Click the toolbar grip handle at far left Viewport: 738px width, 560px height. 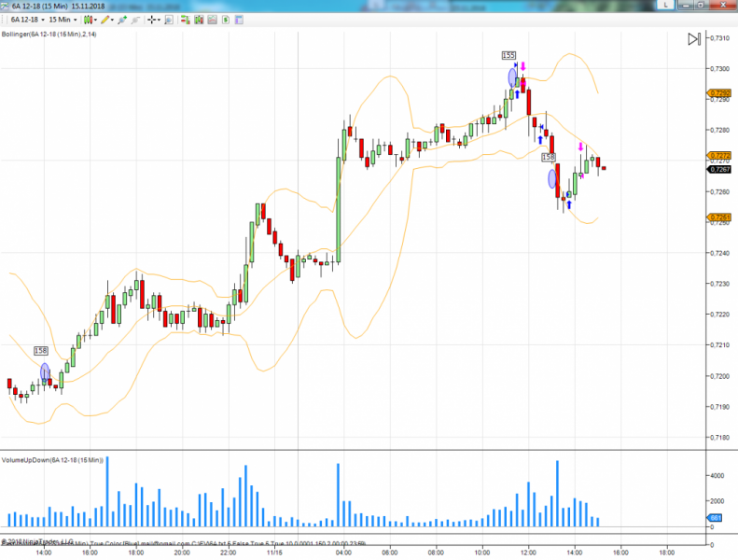[4, 20]
